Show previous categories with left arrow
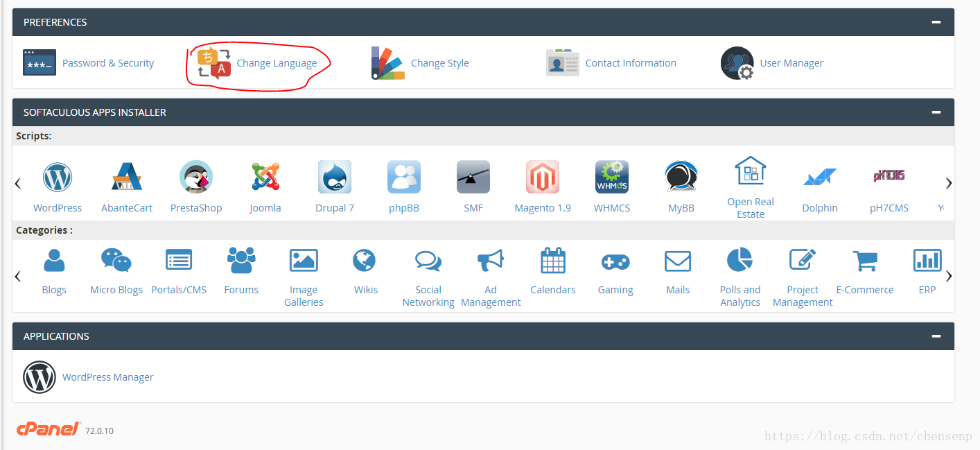 (18, 276)
